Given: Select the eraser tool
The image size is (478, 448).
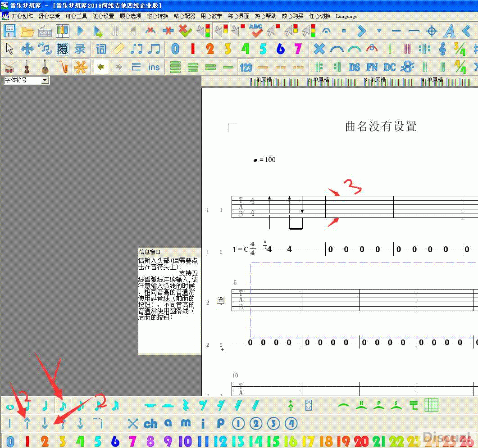Looking at the screenshot, I should (118, 49).
